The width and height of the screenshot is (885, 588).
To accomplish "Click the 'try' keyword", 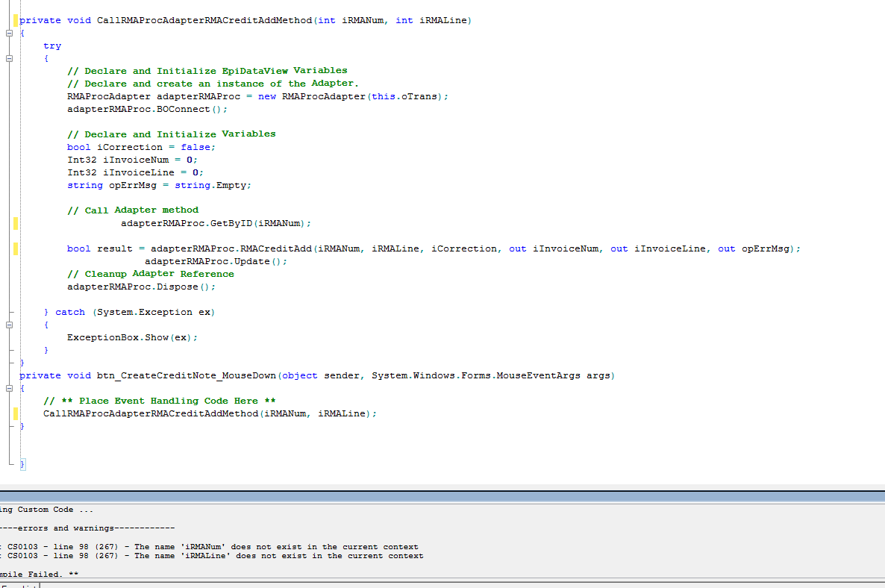I will click(52, 46).
